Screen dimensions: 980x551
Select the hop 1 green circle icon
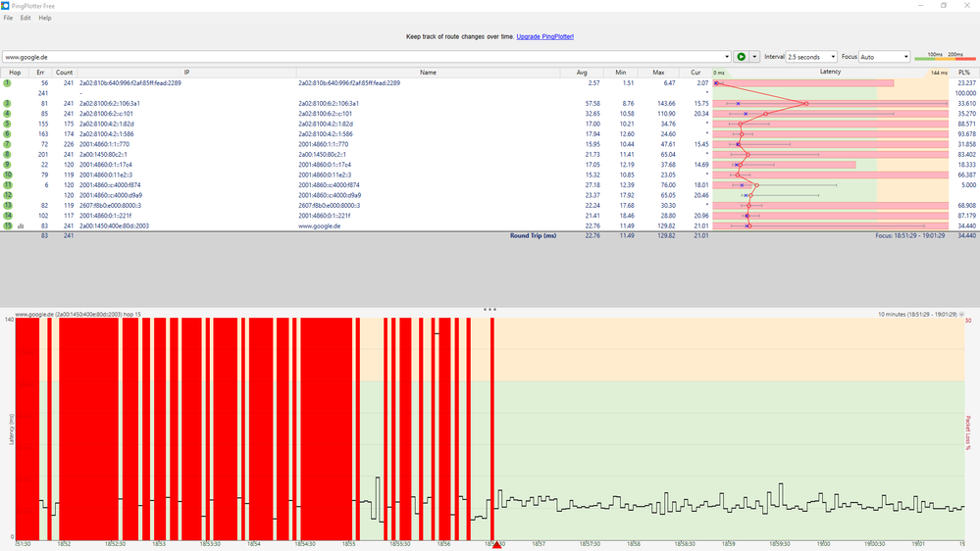[x=7, y=83]
